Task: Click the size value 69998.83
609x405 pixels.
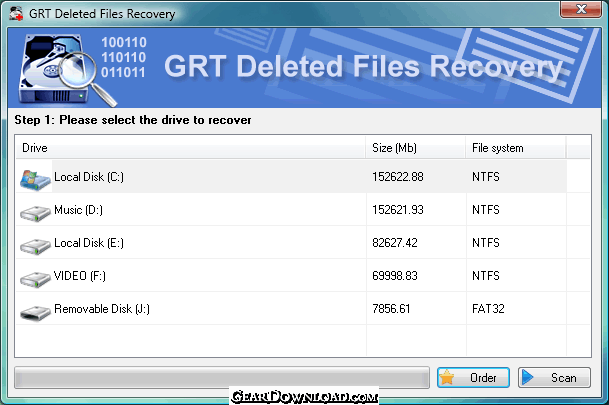Action: pyautogui.click(x=395, y=276)
